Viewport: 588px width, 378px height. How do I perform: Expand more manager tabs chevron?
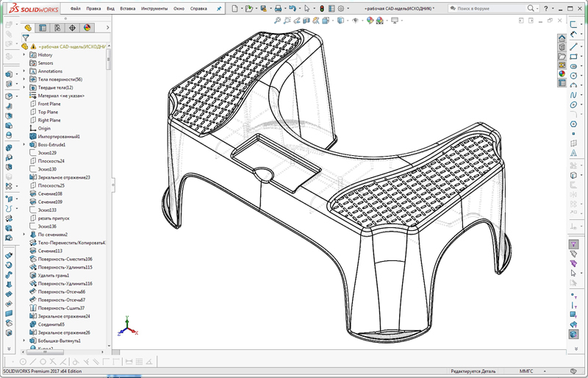(107, 28)
